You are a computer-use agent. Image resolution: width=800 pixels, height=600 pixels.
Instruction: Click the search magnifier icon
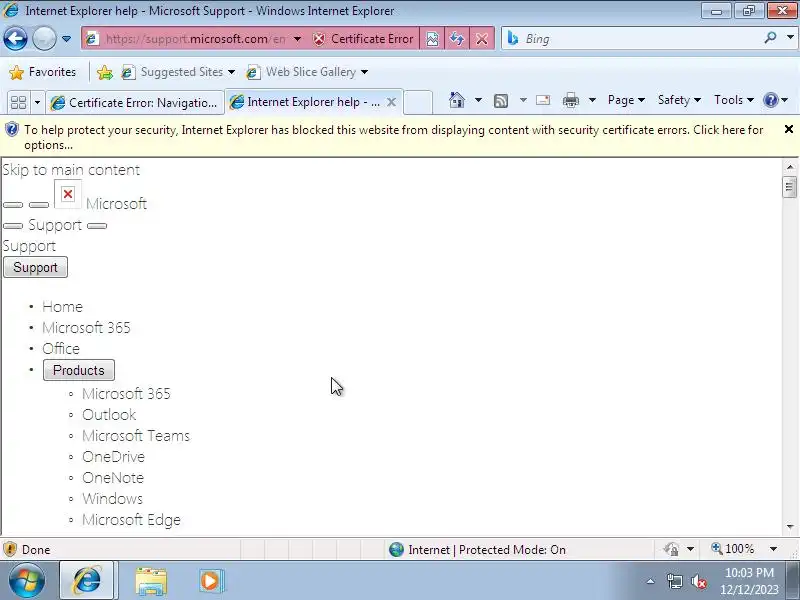770,38
